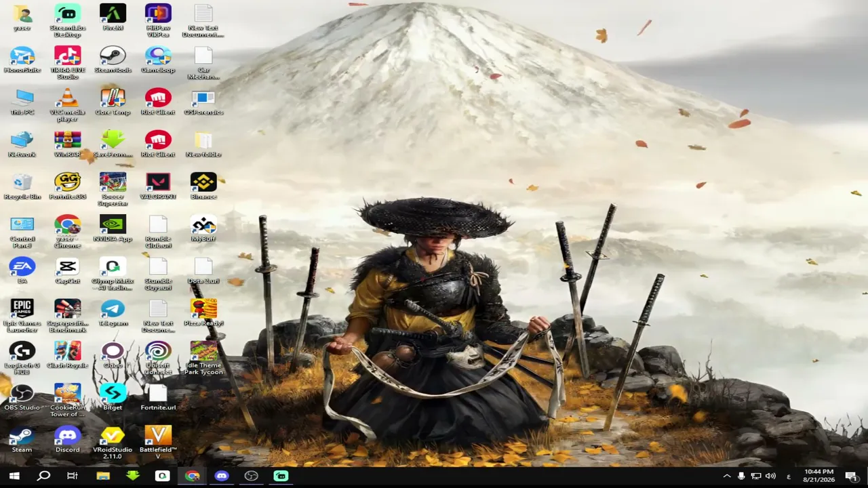868x488 pixels.
Task: Open Discord from the taskbar
Action: point(222,476)
